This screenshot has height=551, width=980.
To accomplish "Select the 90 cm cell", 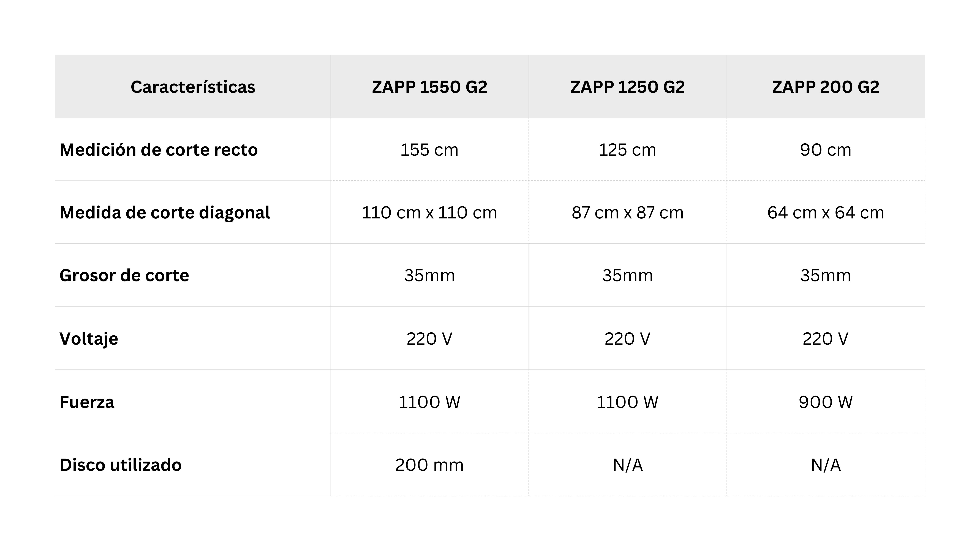I will click(x=826, y=149).
